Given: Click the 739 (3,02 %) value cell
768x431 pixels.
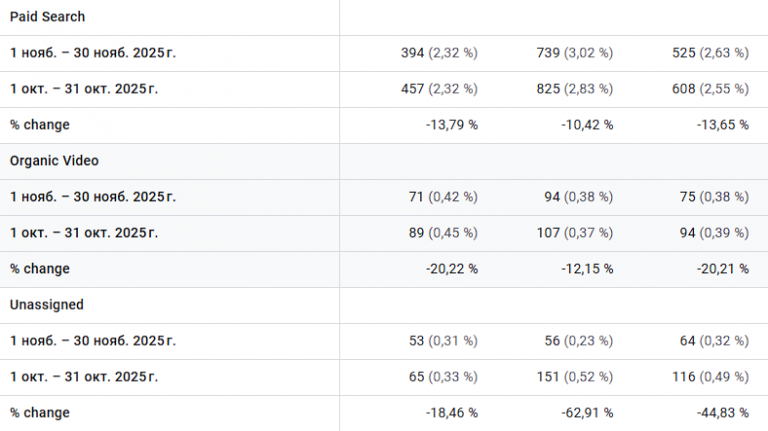Looking at the screenshot, I should [575, 53].
